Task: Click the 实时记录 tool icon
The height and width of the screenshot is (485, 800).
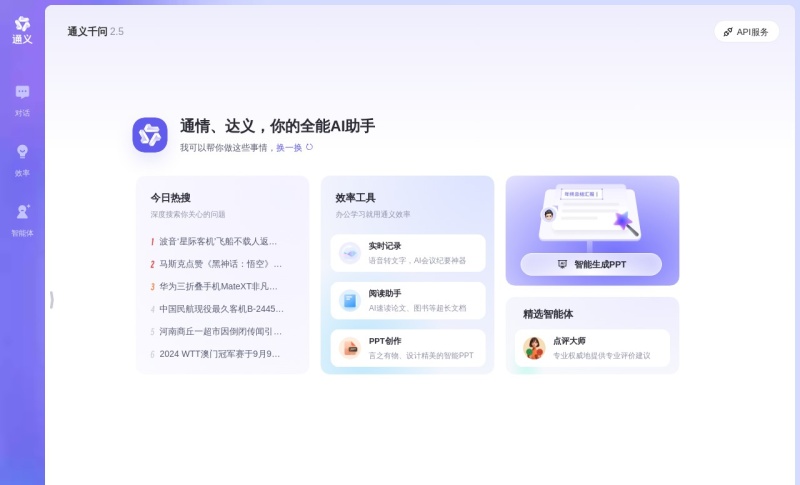Action: (x=350, y=253)
